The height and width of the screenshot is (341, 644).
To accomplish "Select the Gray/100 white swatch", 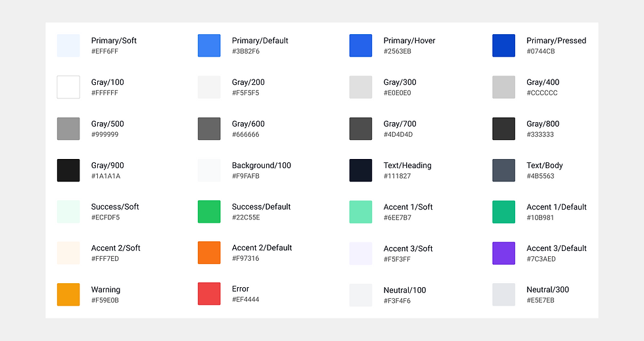I will click(68, 87).
